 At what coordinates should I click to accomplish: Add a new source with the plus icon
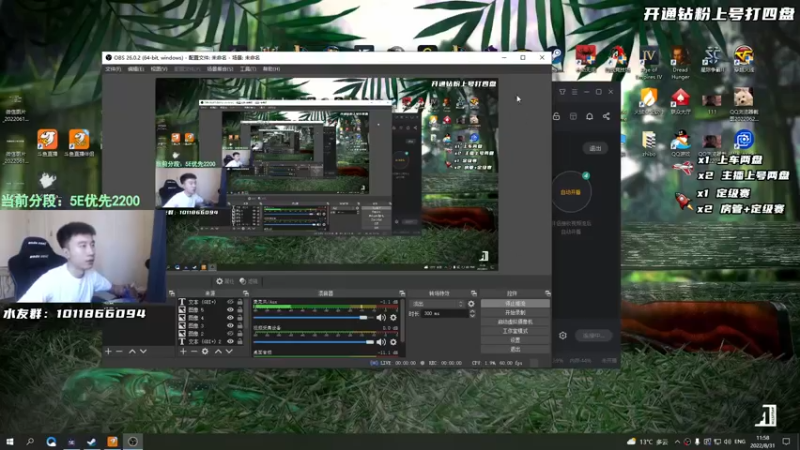pos(183,351)
